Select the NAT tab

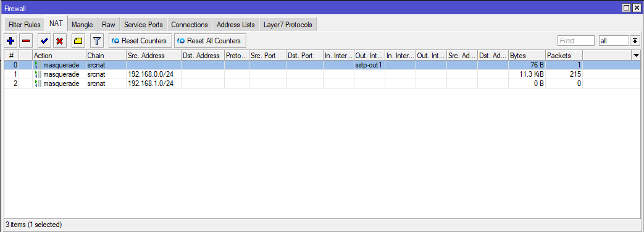tap(56, 24)
